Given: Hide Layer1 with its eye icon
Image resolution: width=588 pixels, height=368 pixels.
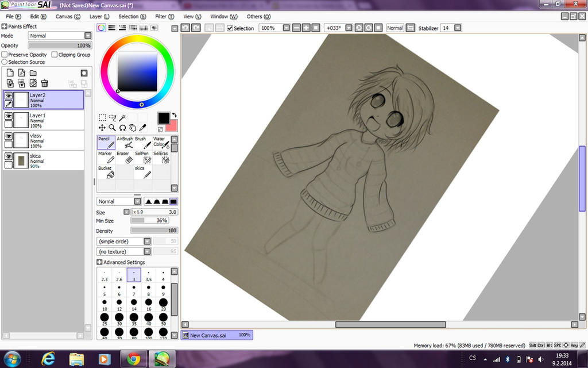Looking at the screenshot, I should [x=8, y=116].
